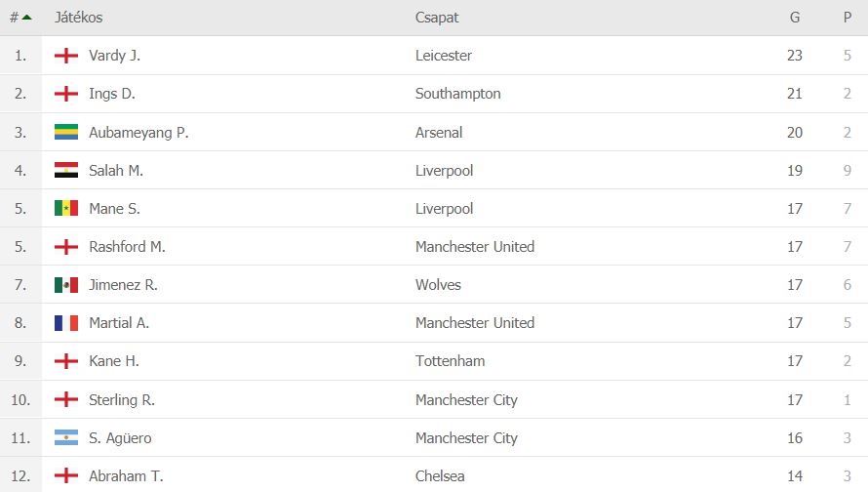Toggle the rank sort arrow in the # column

[x=26, y=18]
